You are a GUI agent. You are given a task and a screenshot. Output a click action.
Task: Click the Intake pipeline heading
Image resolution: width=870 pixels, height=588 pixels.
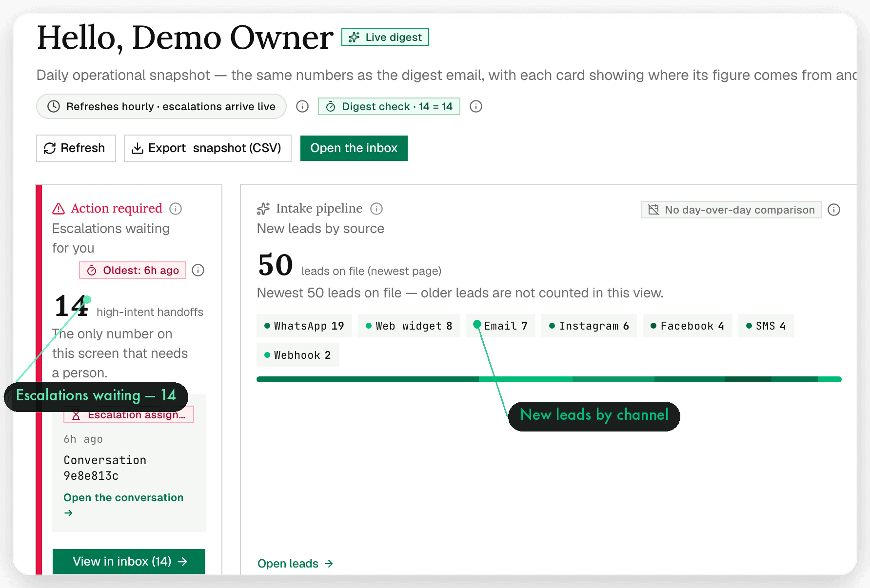coord(319,209)
